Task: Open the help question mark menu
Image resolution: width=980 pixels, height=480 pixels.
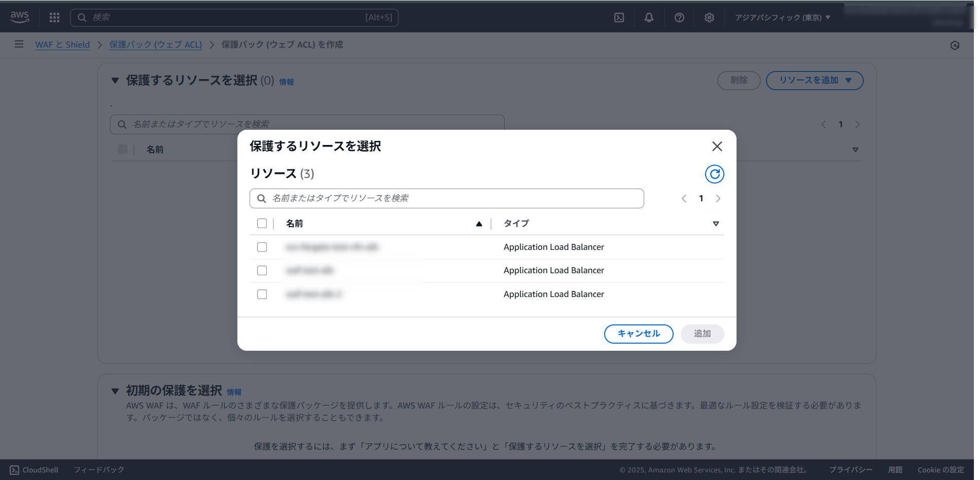Action: point(679,18)
